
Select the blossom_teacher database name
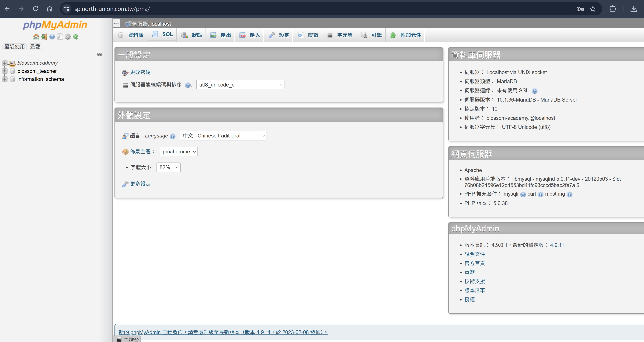pyautogui.click(x=37, y=71)
